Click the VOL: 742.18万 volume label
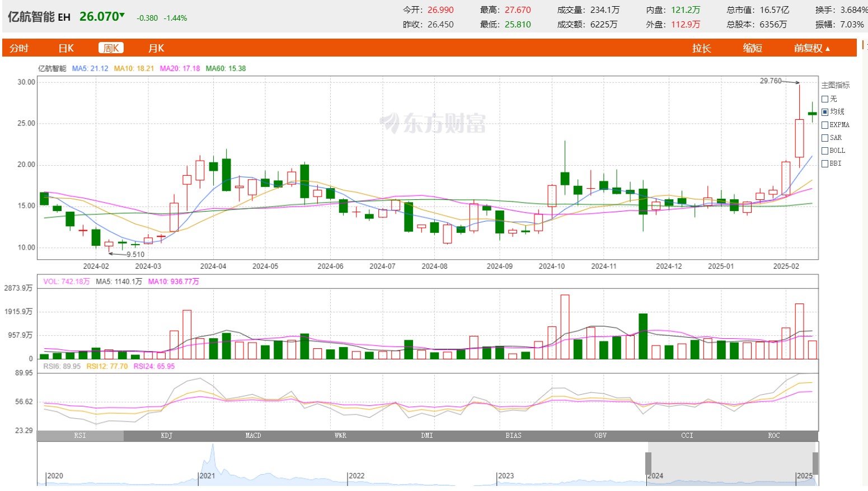 (67, 282)
